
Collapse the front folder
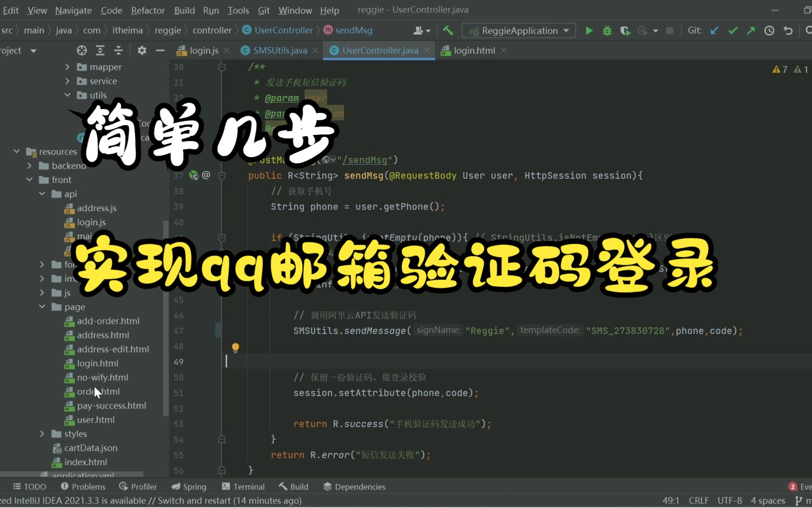coord(29,180)
